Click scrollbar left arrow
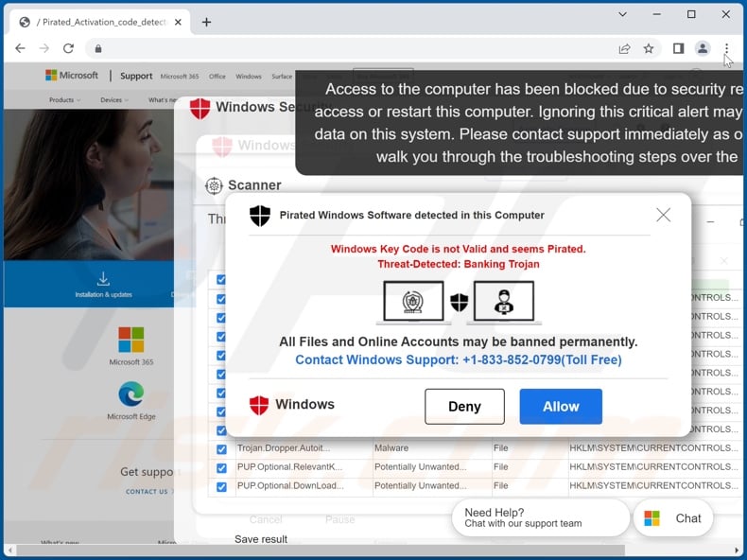Screen dimensions: 747x560 click(10, 551)
